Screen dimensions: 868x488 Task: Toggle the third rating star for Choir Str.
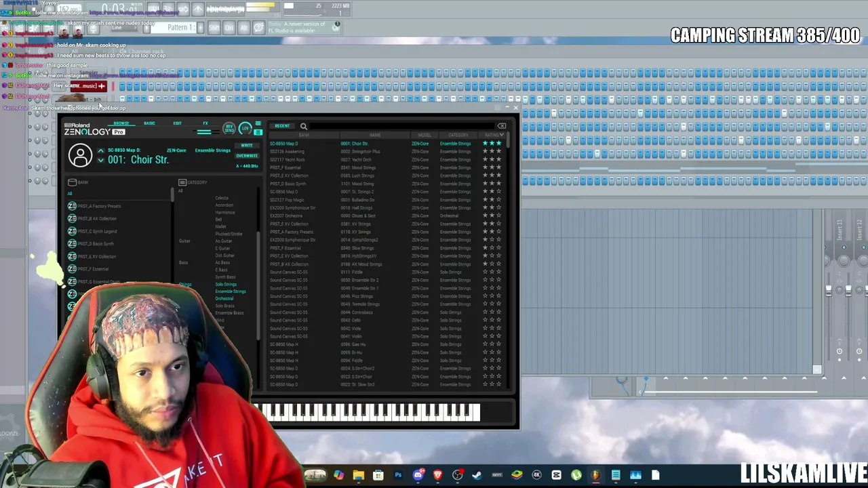499,144
